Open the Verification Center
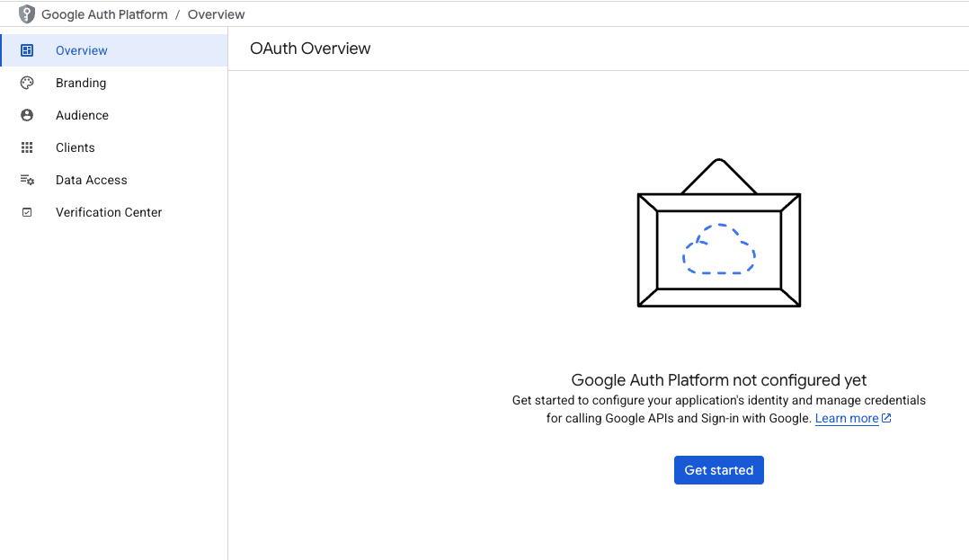The width and height of the screenshot is (969, 560). (x=109, y=212)
